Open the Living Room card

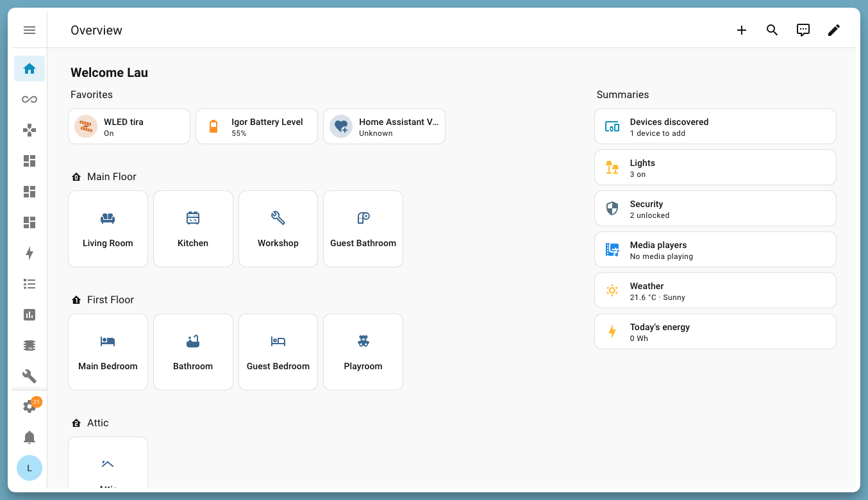(108, 229)
